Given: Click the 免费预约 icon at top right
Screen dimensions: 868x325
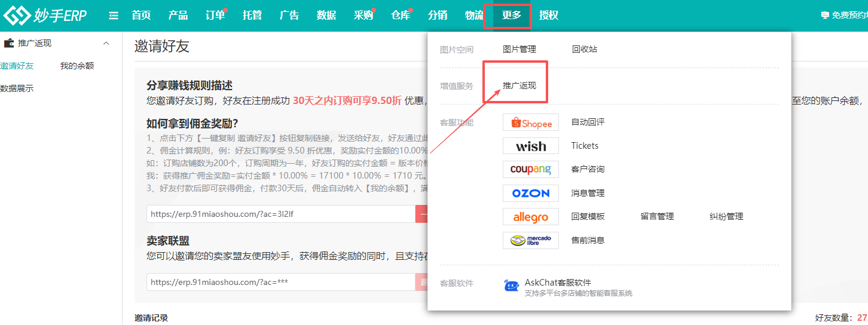Looking at the screenshot, I should (826, 16).
